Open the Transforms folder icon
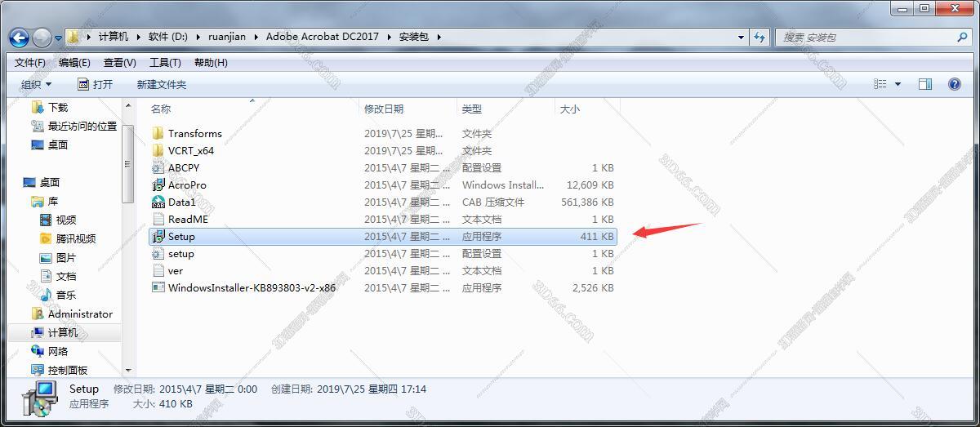This screenshot has height=427, width=980. tap(158, 133)
